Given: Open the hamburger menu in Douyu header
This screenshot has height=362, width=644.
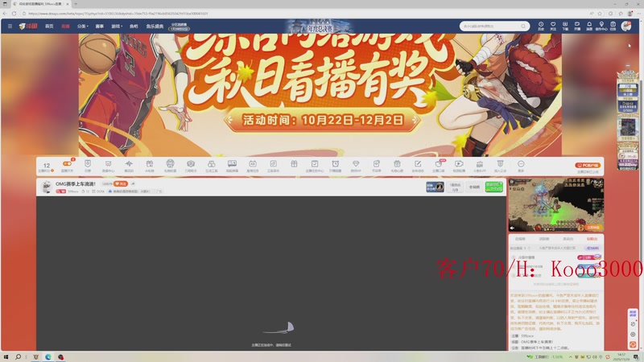Looking at the screenshot, I should click(x=10, y=26).
